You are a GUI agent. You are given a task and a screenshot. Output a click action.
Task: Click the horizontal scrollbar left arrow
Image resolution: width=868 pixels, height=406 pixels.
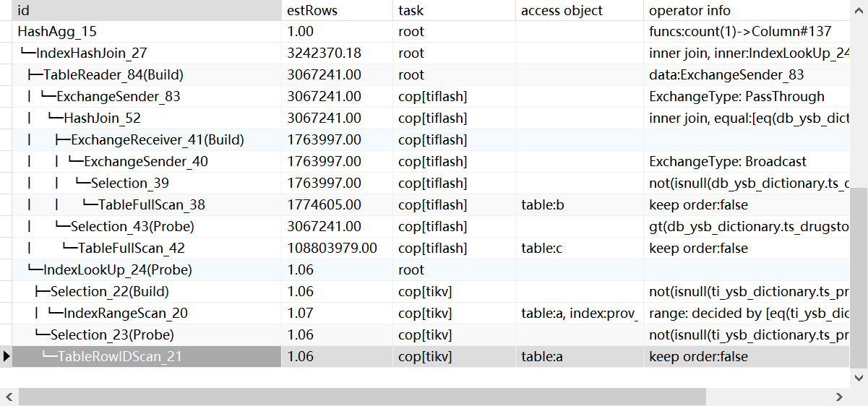coord(9,397)
